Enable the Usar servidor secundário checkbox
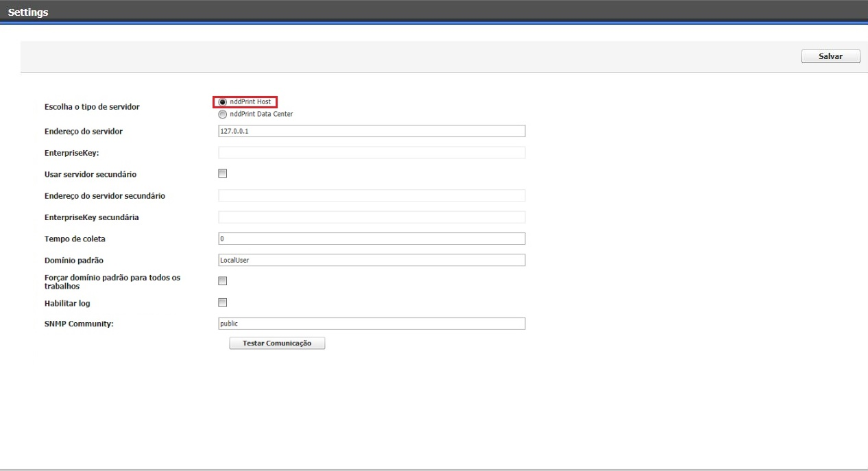This screenshot has height=471, width=868. [222, 174]
